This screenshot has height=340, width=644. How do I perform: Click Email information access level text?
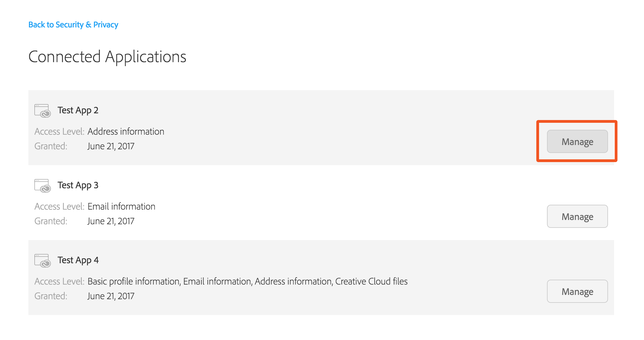121,206
